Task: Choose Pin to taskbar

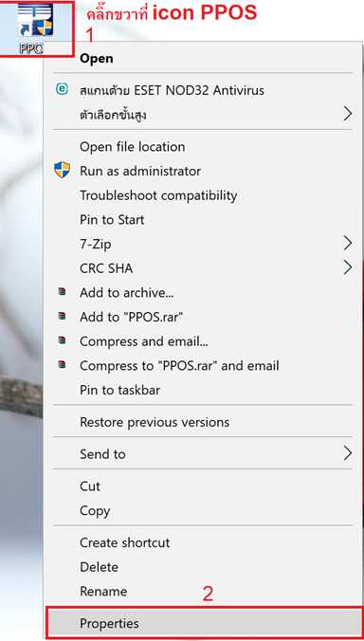Action: 119,390
